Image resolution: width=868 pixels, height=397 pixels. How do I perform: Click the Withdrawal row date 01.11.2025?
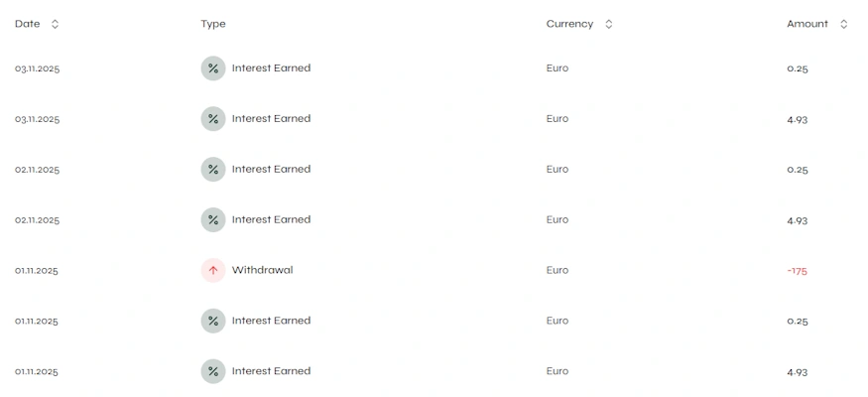[37, 271]
